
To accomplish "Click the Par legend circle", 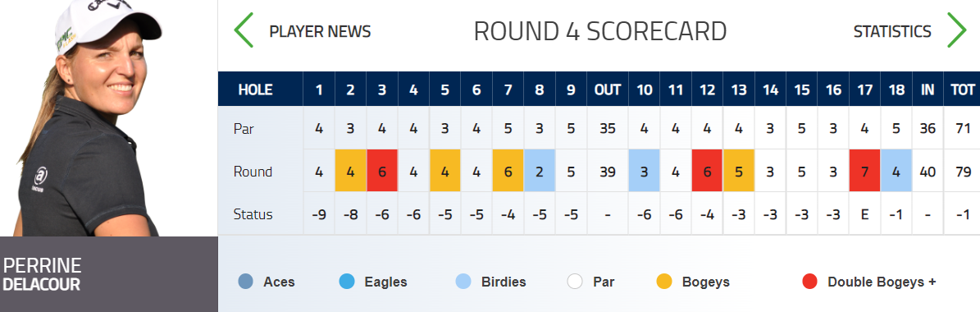I will tap(575, 282).
